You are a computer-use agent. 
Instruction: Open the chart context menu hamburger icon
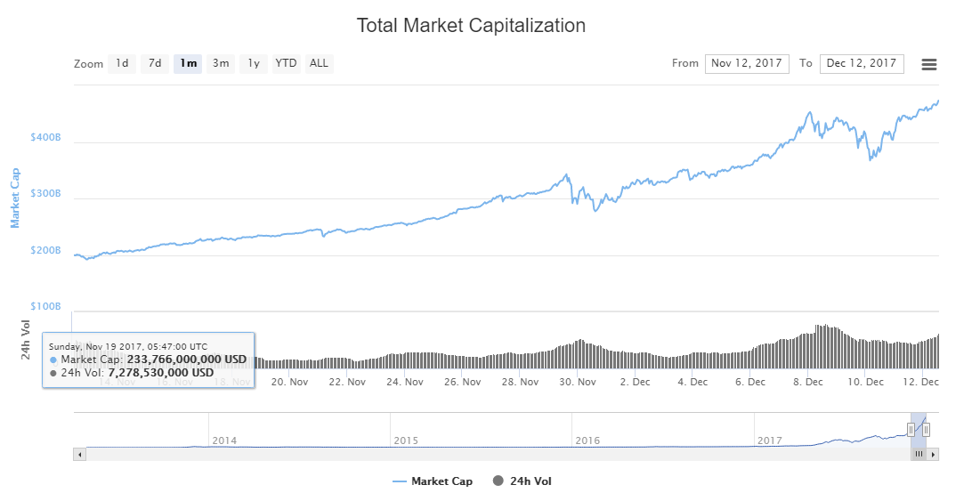click(x=929, y=64)
